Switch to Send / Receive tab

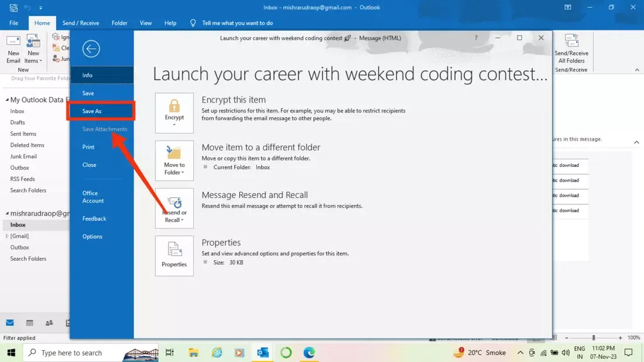pos(81,23)
